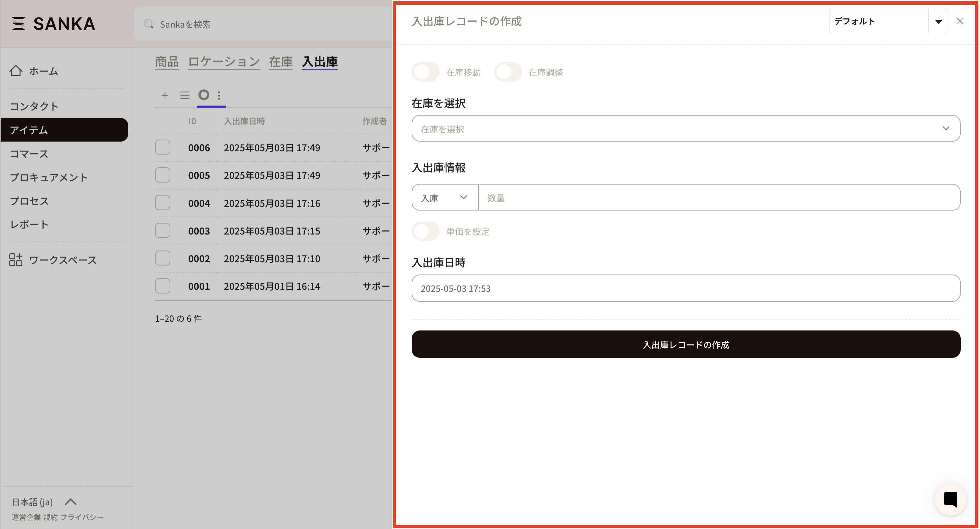Click the 入出庫レコードの作成 submit button
Screen dimensions: 980x529
(x=686, y=344)
